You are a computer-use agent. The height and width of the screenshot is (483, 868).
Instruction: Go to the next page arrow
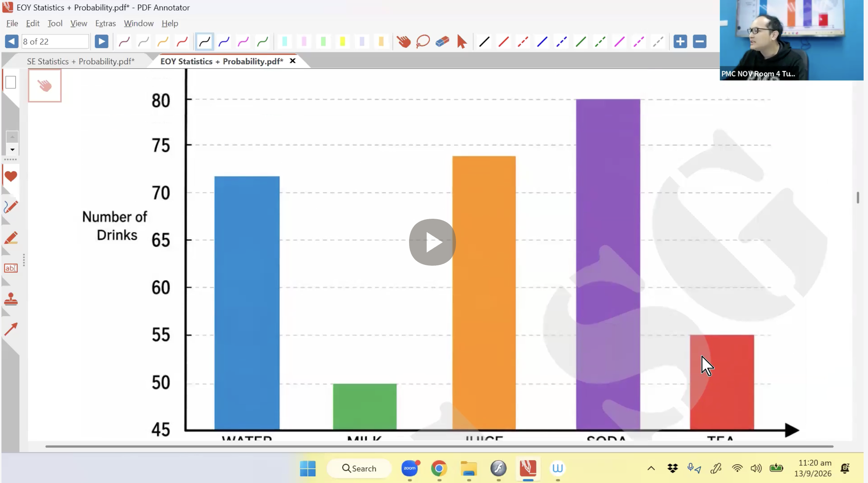tap(102, 41)
